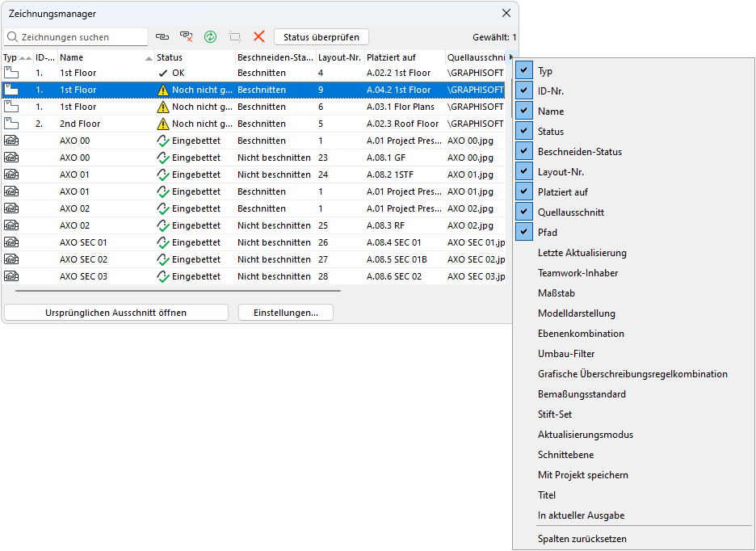
Task: Click the warning icon in the A.03.1 Flor Plans row
Action: coord(163,107)
